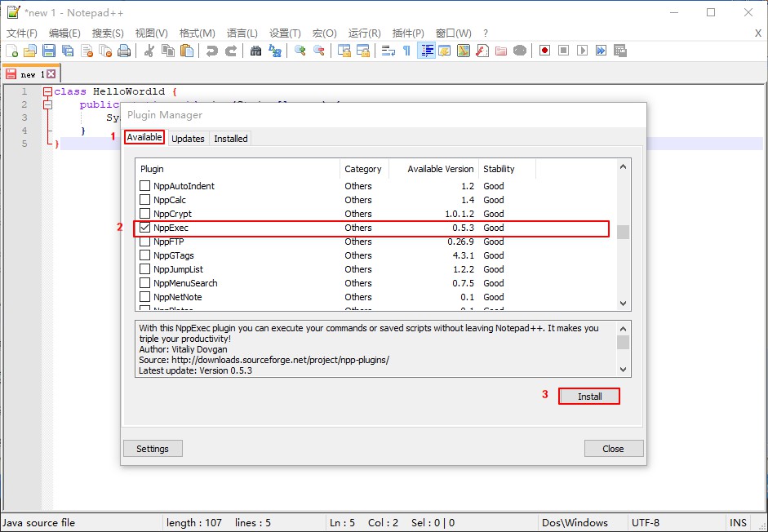Save recorded macro icon

point(620,51)
